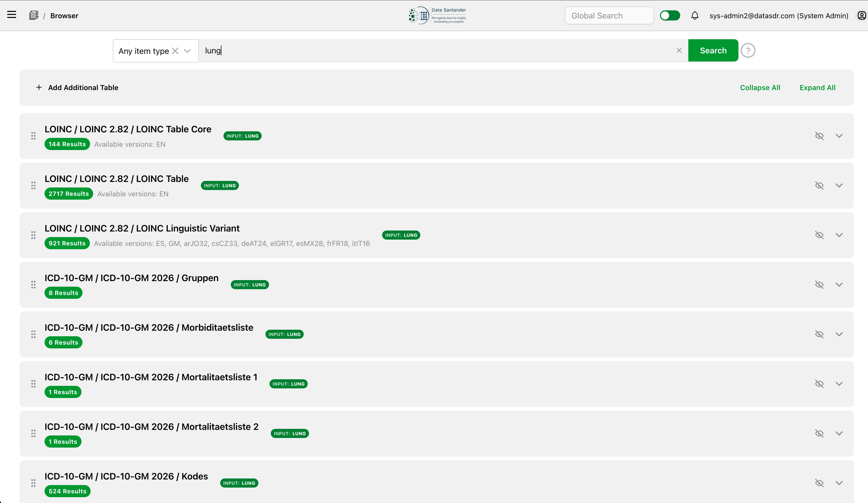Click the 2717 Results badge

pos(69,194)
